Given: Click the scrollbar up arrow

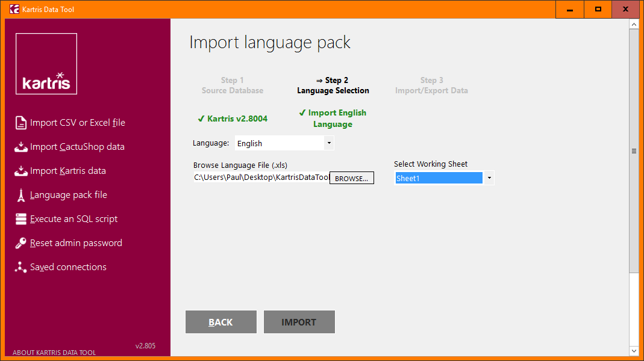Looking at the screenshot, I should pyautogui.click(x=634, y=25).
